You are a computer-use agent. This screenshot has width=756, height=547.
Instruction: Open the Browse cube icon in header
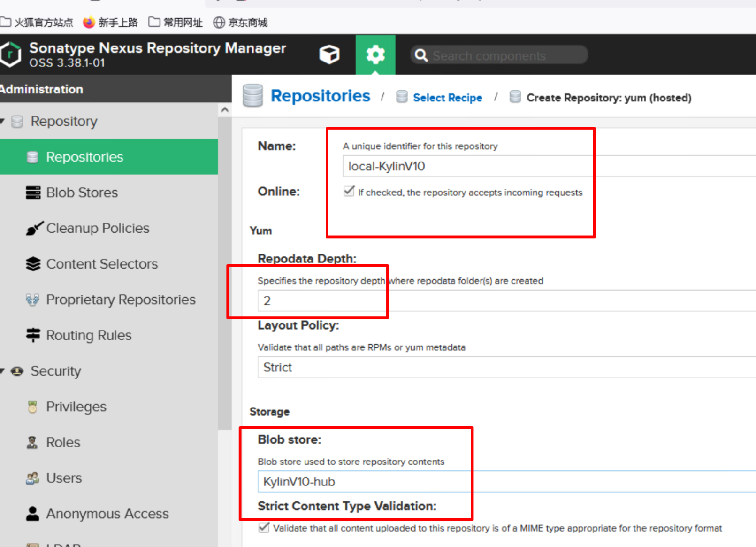point(329,54)
